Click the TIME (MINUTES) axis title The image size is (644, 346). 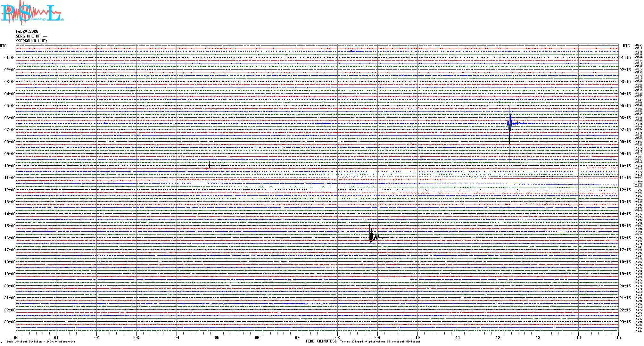(321, 341)
